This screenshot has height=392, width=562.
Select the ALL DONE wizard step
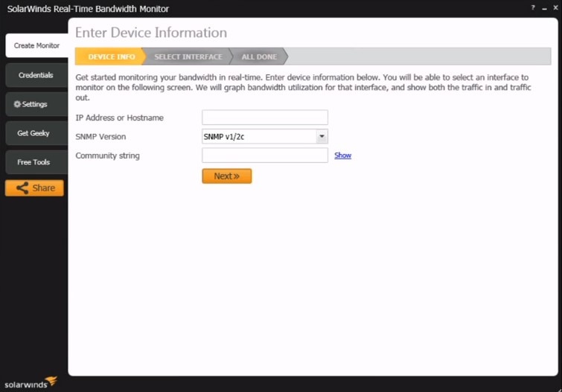click(259, 57)
